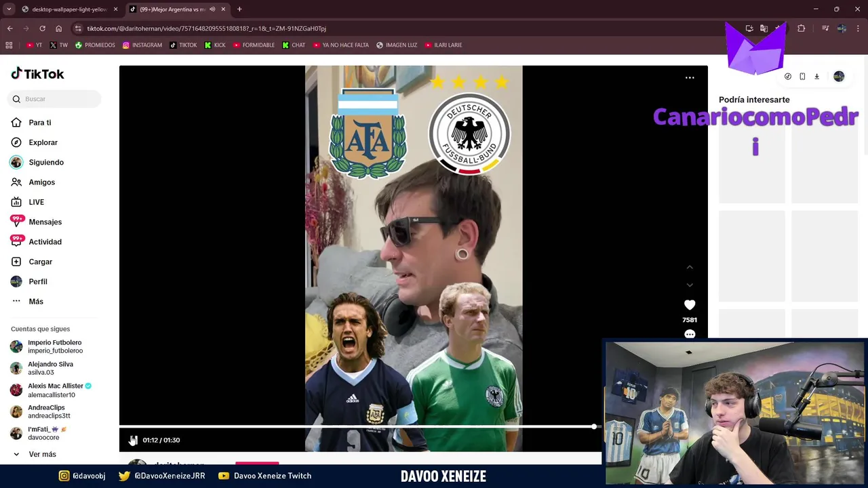Go to the browser home page
The image size is (868, 488).
(58, 28)
